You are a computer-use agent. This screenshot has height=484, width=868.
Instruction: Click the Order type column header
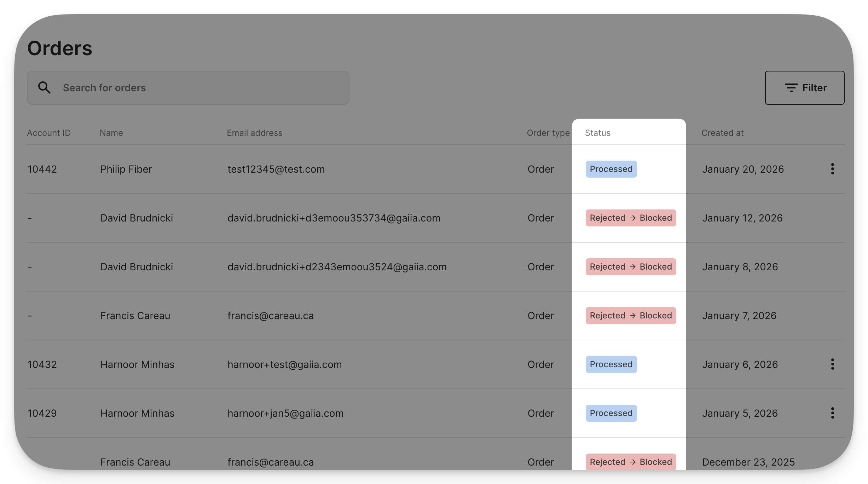click(548, 133)
